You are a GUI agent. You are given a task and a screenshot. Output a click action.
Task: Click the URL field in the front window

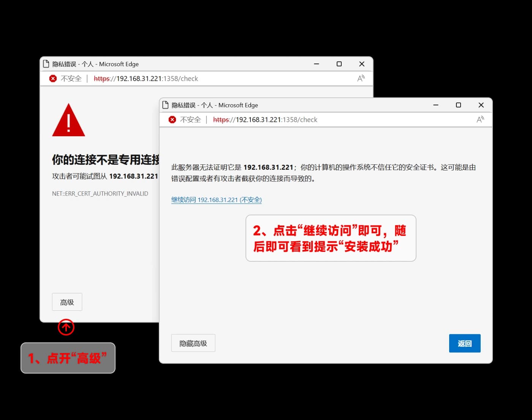265,119
